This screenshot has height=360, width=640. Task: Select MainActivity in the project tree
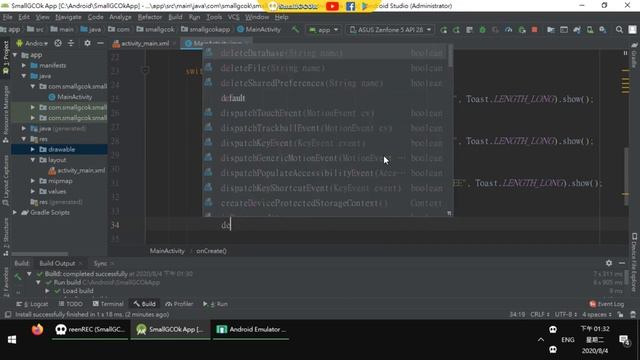tap(70, 97)
